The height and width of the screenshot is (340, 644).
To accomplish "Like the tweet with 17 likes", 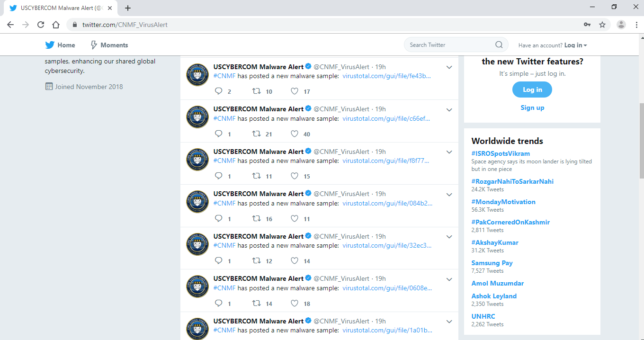I will coord(295,91).
